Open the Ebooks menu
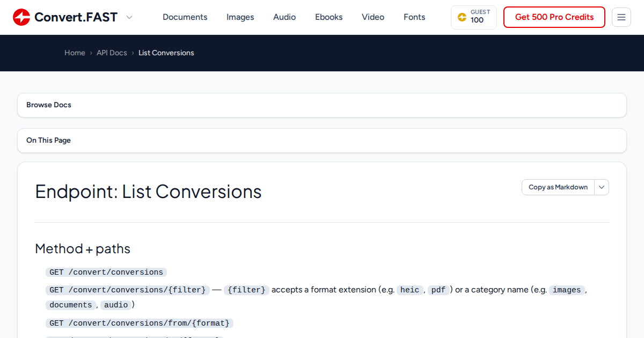The image size is (644, 338). coord(329,17)
